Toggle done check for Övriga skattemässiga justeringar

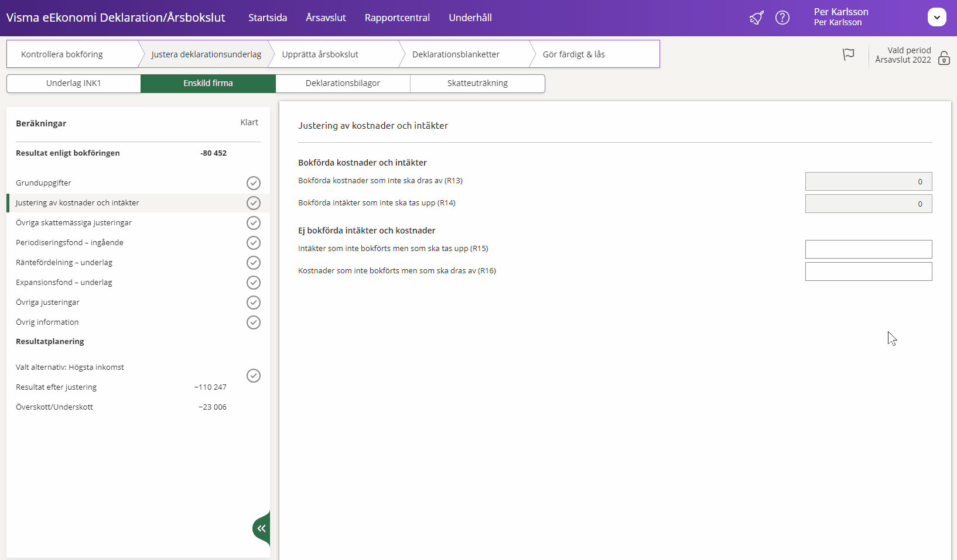(253, 223)
